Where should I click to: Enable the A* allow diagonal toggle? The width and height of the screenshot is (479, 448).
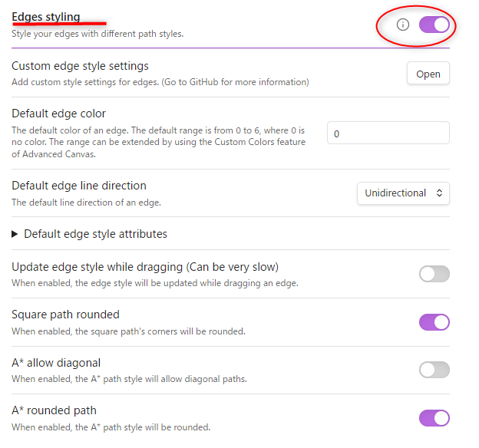[x=434, y=370]
